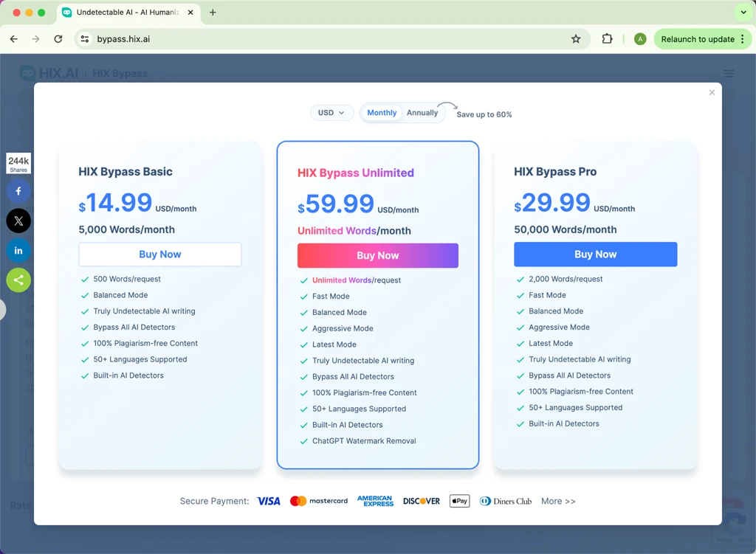Click the $29.99 price
The width and height of the screenshot is (756, 554).
coord(552,203)
